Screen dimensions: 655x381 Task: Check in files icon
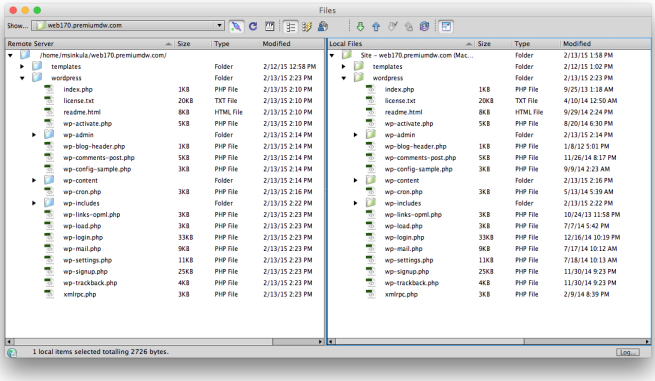click(x=409, y=27)
